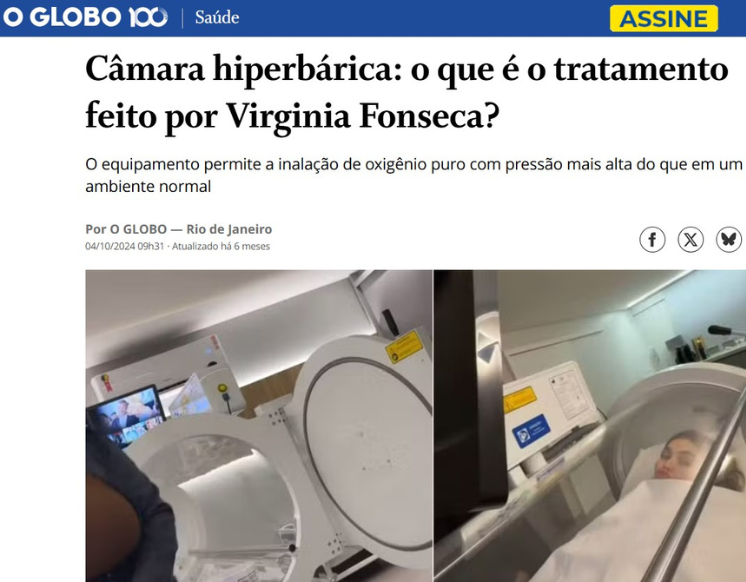Share article on Bluesky
The height and width of the screenshot is (582, 746).
tap(729, 239)
